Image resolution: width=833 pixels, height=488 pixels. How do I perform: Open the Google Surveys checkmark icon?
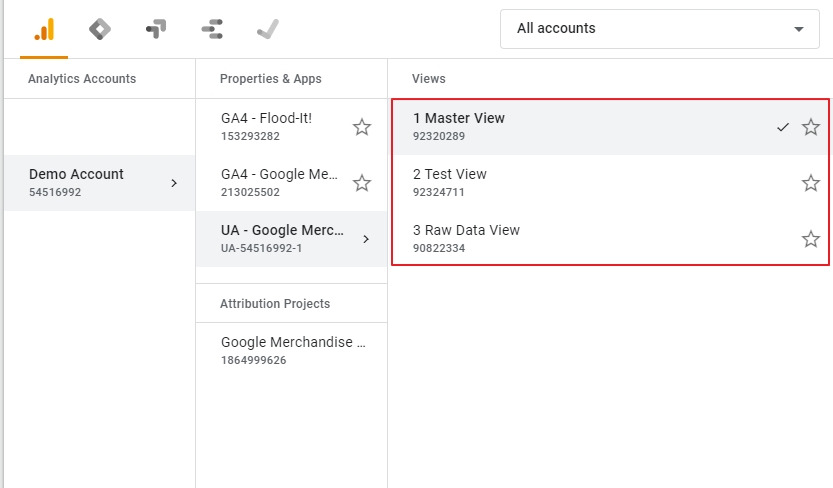pos(268,29)
